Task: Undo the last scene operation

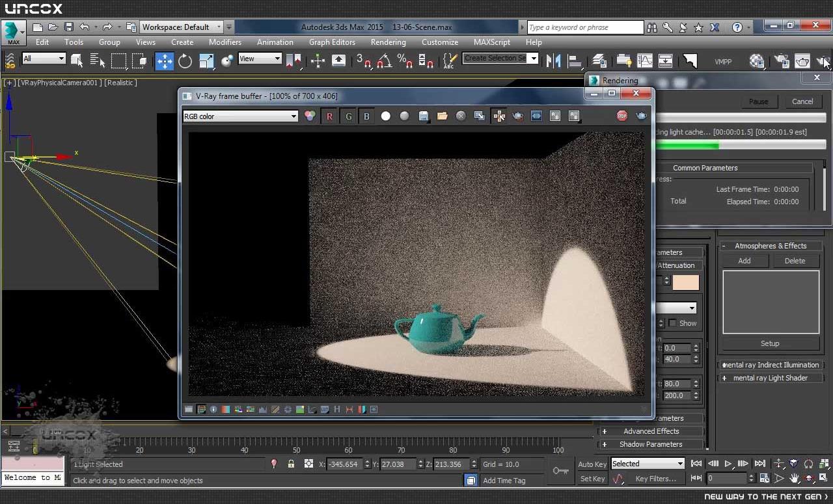Action: [84, 27]
